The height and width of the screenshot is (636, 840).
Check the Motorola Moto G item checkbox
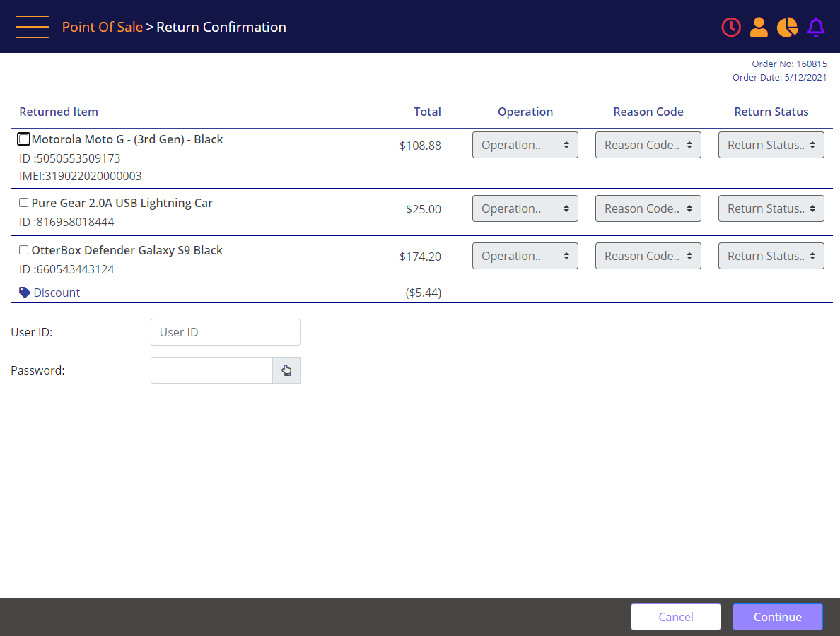tap(23, 139)
